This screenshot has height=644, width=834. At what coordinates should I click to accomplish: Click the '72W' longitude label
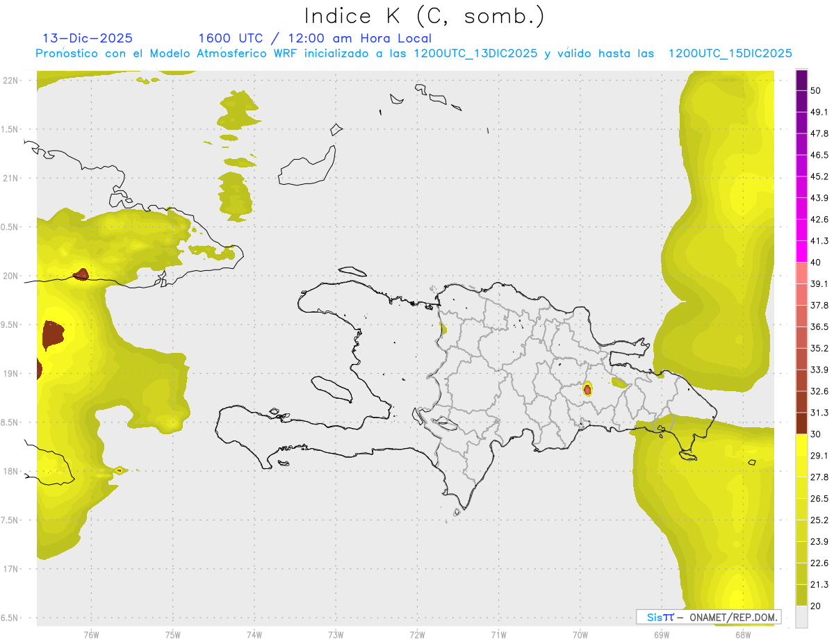tap(417, 635)
